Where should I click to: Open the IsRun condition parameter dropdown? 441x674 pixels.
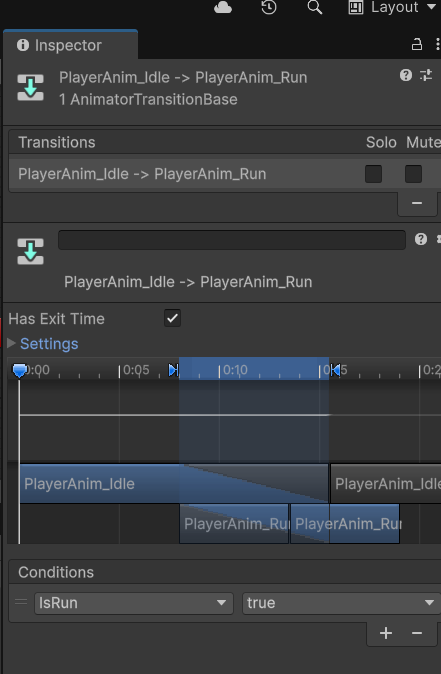(x=134, y=603)
